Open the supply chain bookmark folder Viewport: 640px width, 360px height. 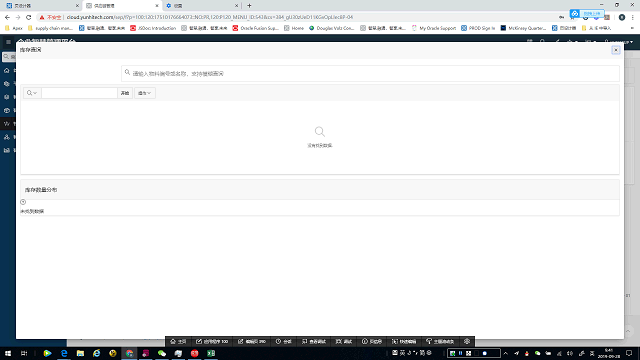(x=50, y=28)
